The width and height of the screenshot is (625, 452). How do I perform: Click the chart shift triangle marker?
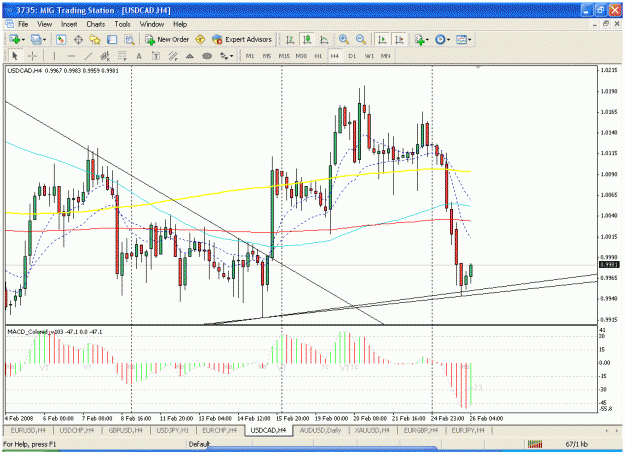point(478,67)
